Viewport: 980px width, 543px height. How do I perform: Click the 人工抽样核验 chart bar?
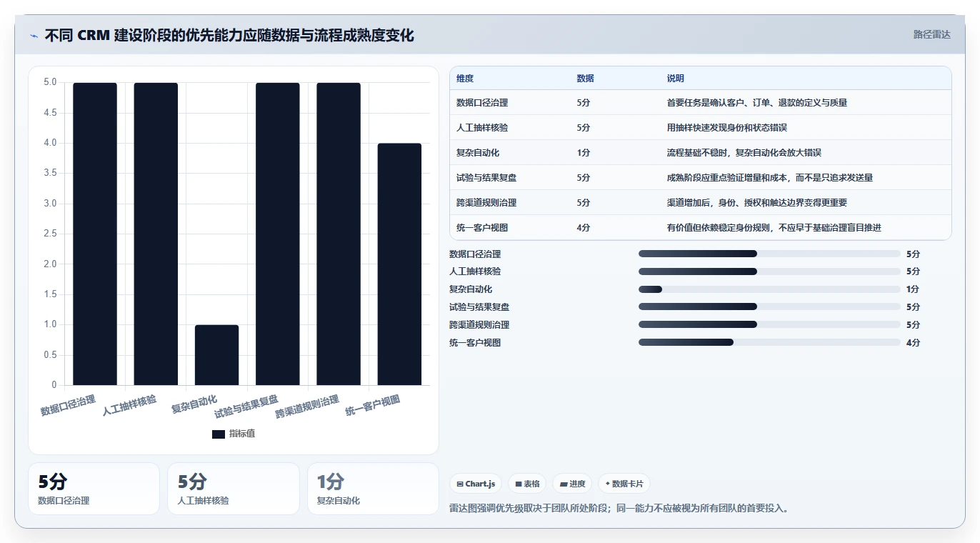point(156,234)
